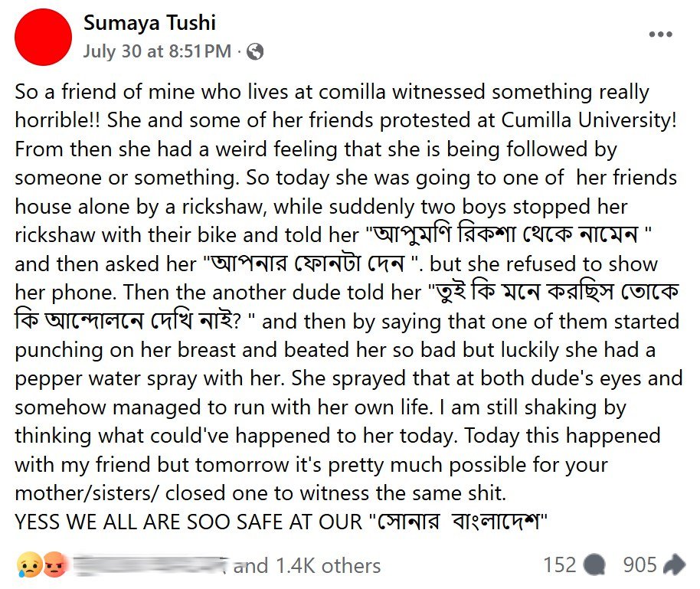The image size is (700, 589).
Task: Click the Bengali text 'কি আন্দোলনে দেখি নাই?'
Action: tap(128, 321)
